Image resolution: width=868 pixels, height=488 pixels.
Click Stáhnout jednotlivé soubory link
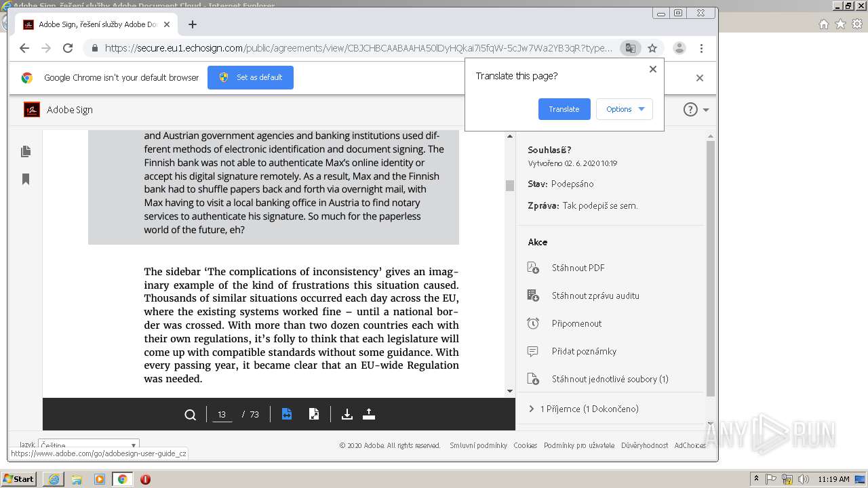click(x=610, y=379)
